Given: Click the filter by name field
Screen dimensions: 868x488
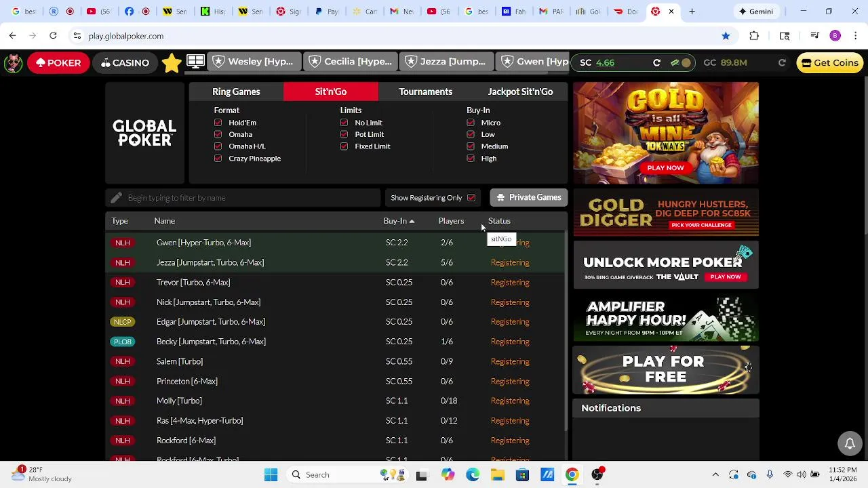Looking at the screenshot, I should pyautogui.click(x=244, y=198).
